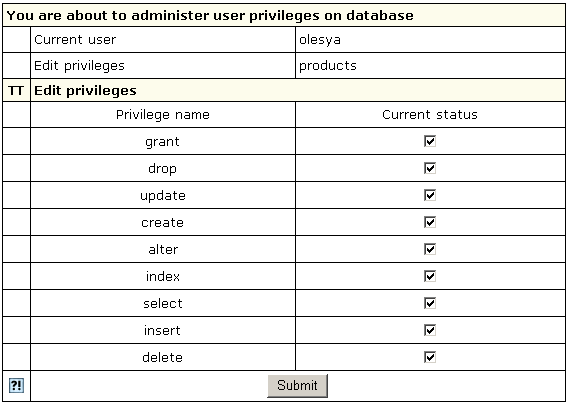Click the Privilege name column header
The image size is (570, 403).
[x=163, y=115]
